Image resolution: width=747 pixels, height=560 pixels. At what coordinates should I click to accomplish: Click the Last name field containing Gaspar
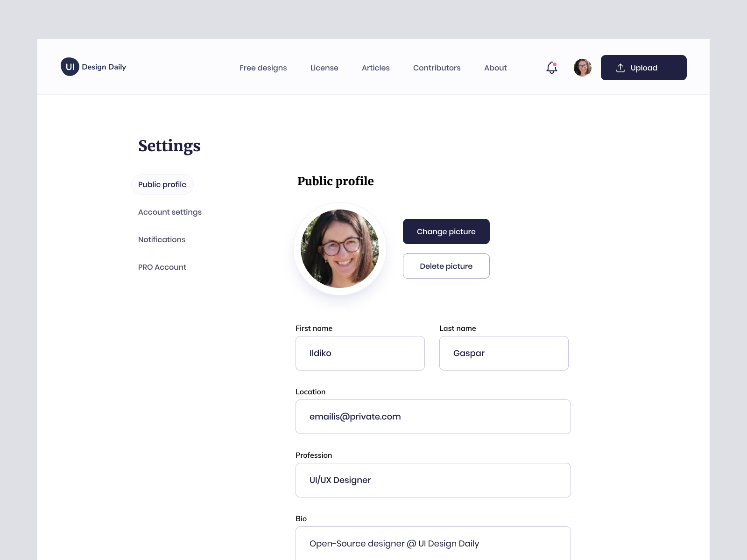click(503, 353)
